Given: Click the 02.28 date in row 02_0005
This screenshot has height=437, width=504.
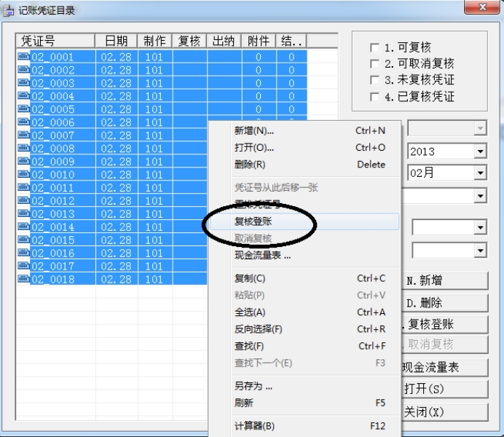Looking at the screenshot, I should click(x=116, y=109).
